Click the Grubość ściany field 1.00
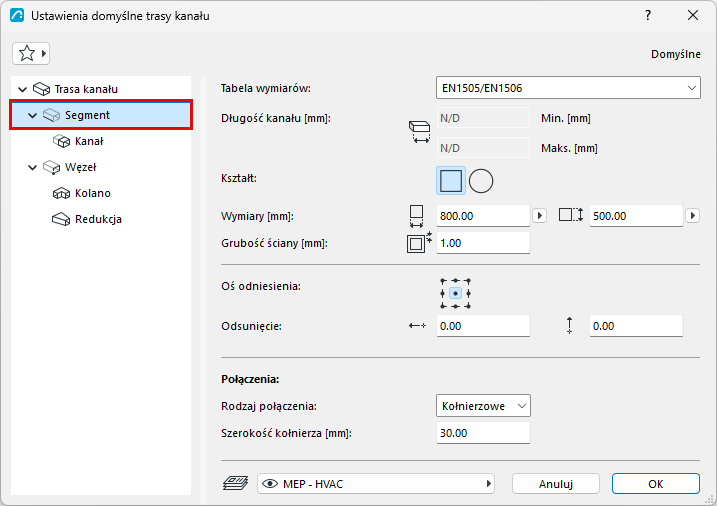717x506 pixels. (x=483, y=243)
